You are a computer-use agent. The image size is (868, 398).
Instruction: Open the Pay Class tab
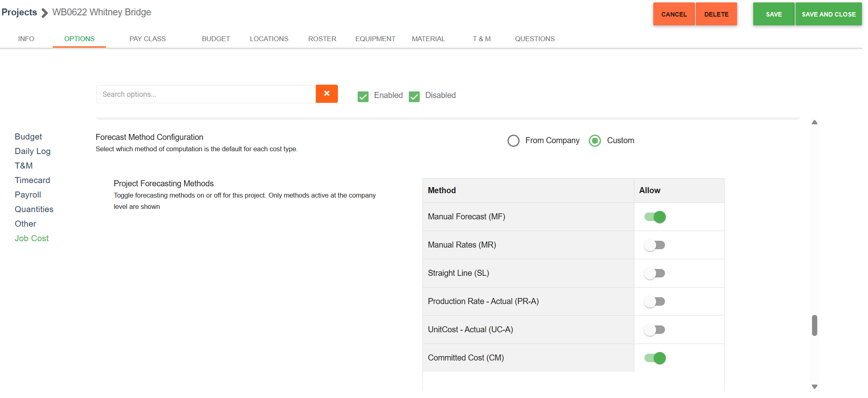click(x=147, y=39)
